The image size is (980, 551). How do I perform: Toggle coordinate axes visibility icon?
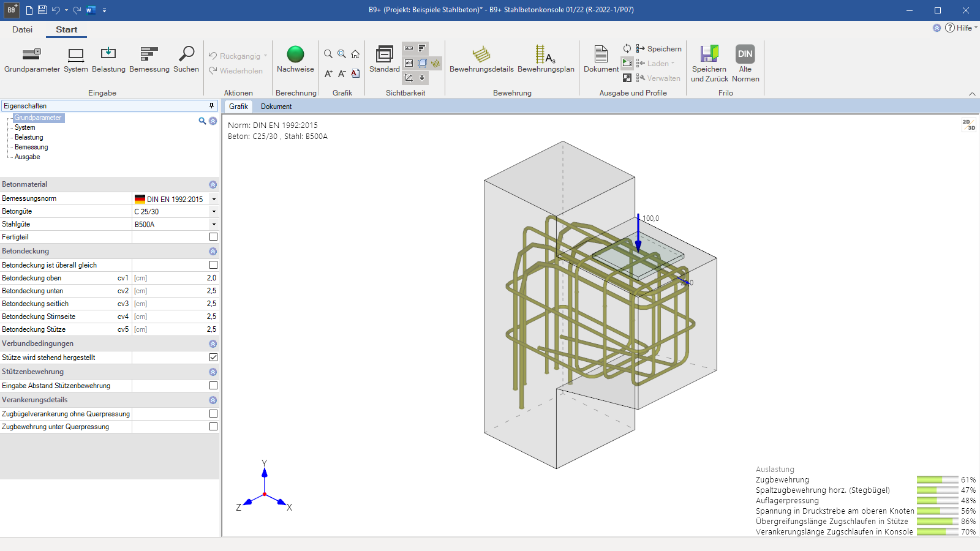[x=409, y=78]
